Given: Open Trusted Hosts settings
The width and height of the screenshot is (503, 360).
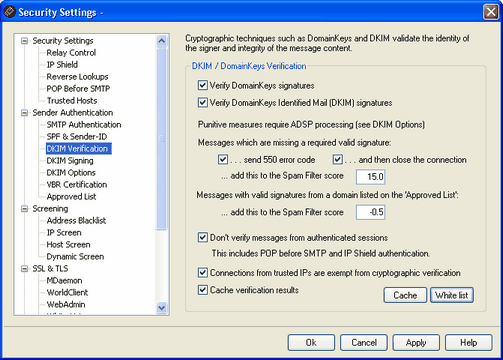Looking at the screenshot, I should coord(72,101).
